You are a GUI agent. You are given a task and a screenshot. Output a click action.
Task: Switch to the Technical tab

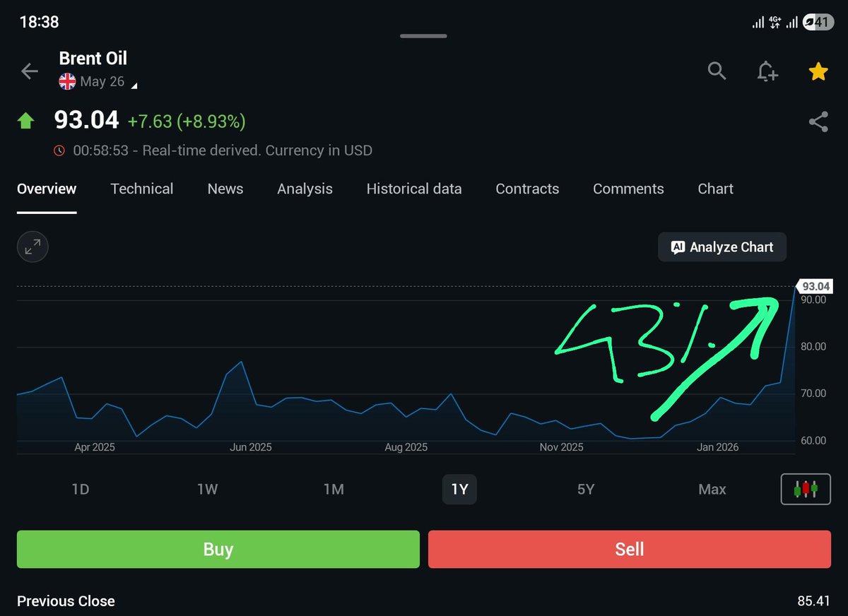(x=142, y=189)
